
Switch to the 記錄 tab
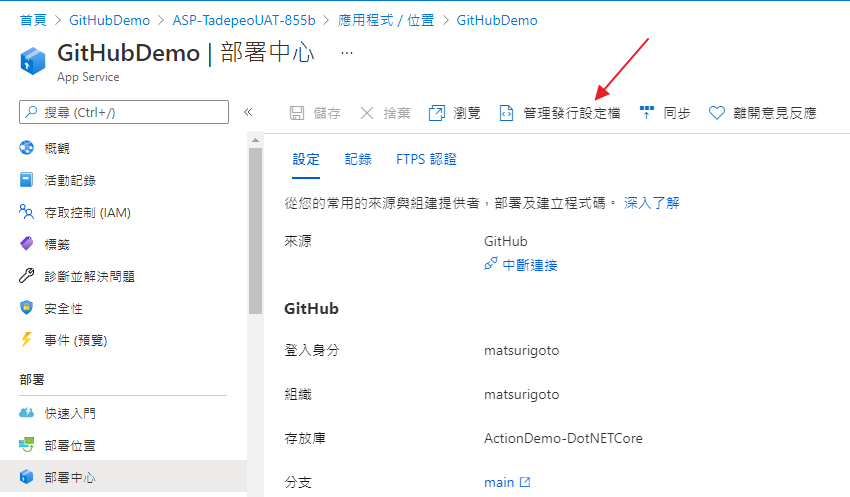(x=358, y=159)
